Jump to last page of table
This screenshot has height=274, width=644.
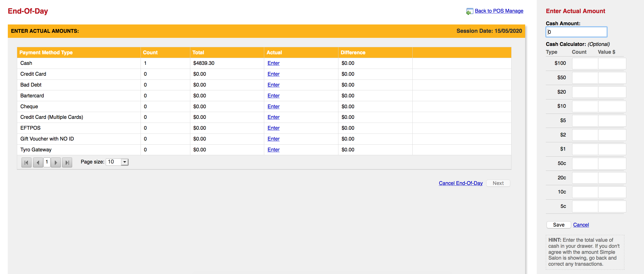pos(67,162)
